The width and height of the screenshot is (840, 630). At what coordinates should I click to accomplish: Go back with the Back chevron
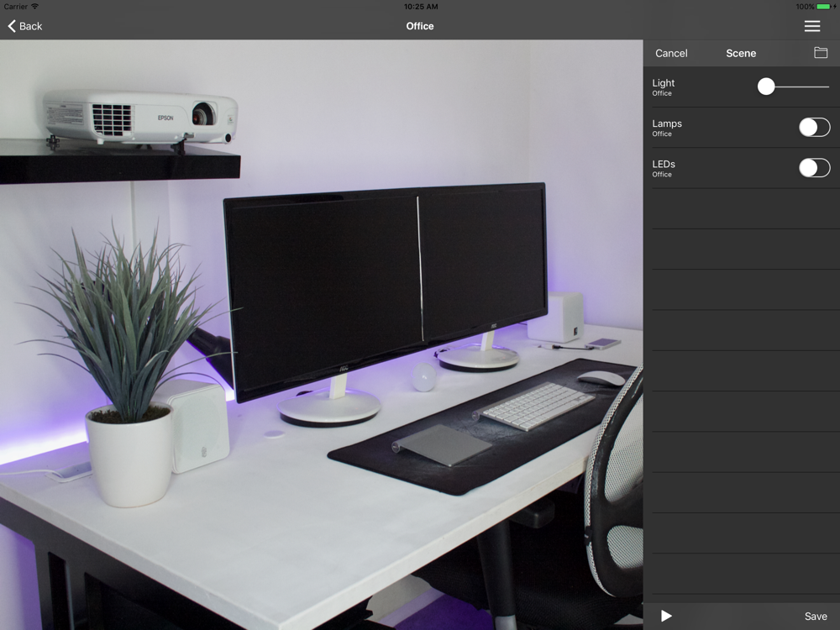tap(24, 26)
